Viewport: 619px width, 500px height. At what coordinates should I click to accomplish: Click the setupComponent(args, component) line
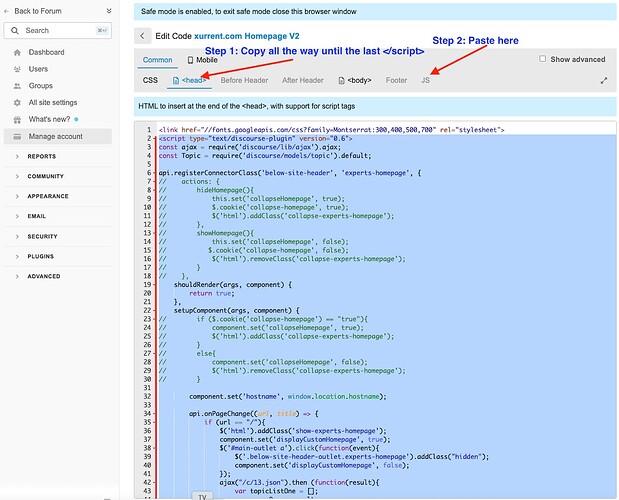pyautogui.click(x=236, y=311)
